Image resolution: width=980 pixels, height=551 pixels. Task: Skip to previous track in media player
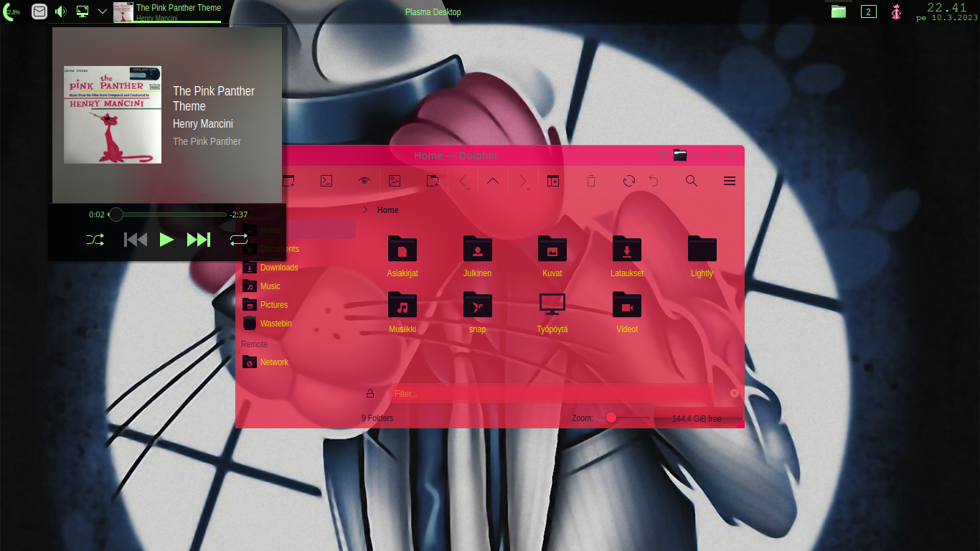tap(135, 240)
